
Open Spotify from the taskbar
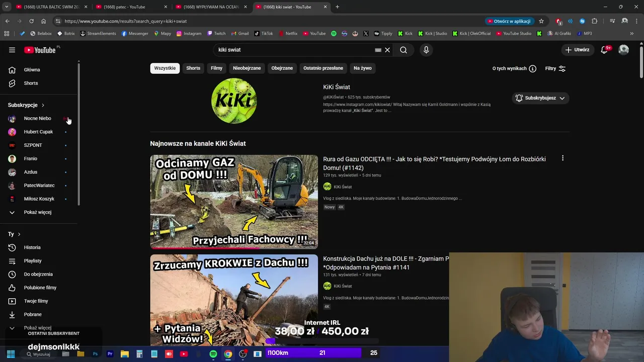tap(213, 353)
